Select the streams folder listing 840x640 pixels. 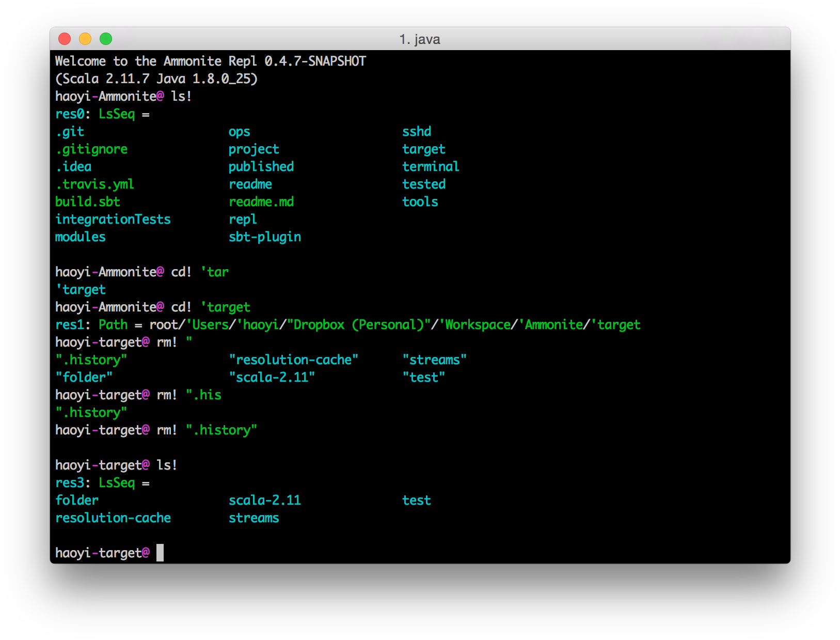pyautogui.click(x=253, y=518)
